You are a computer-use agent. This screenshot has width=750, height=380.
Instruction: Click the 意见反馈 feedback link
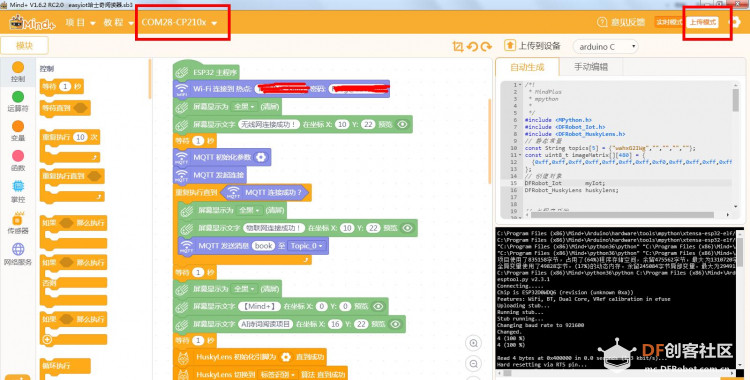point(621,22)
